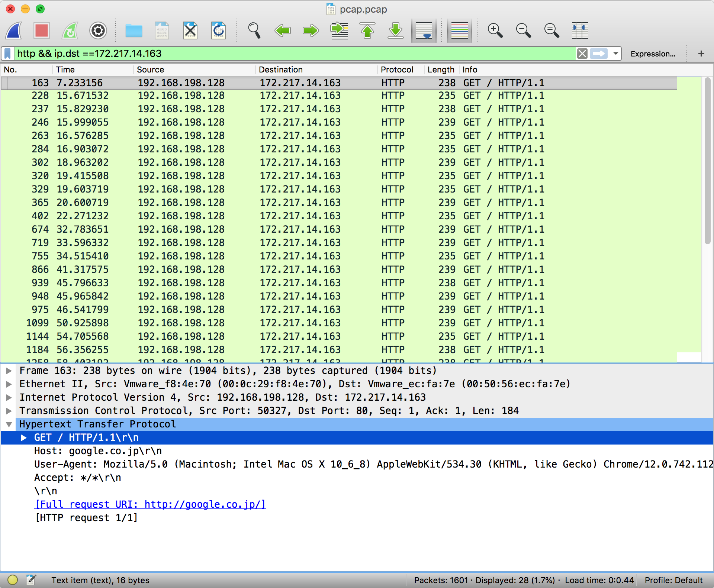Open the filter history dropdown

tap(615, 53)
